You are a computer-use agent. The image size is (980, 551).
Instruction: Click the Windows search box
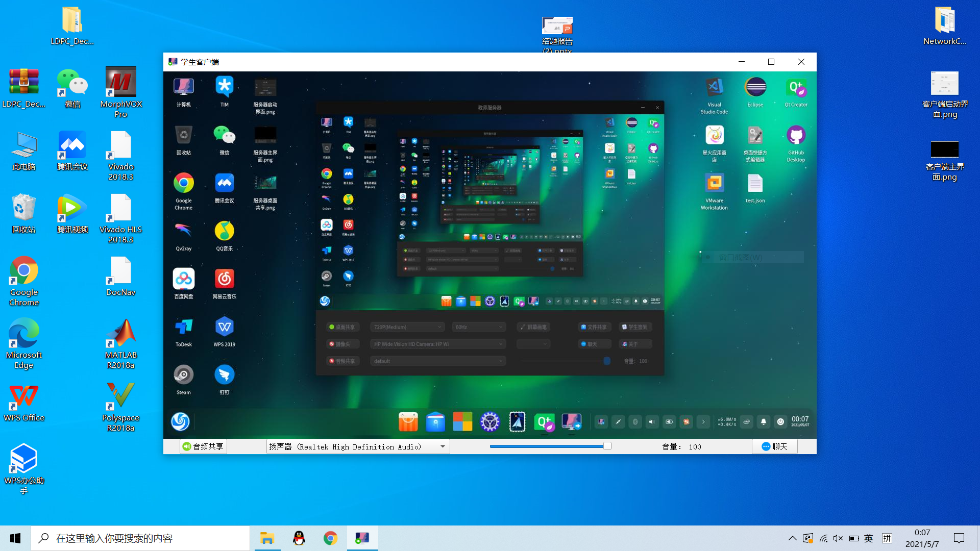(x=140, y=538)
